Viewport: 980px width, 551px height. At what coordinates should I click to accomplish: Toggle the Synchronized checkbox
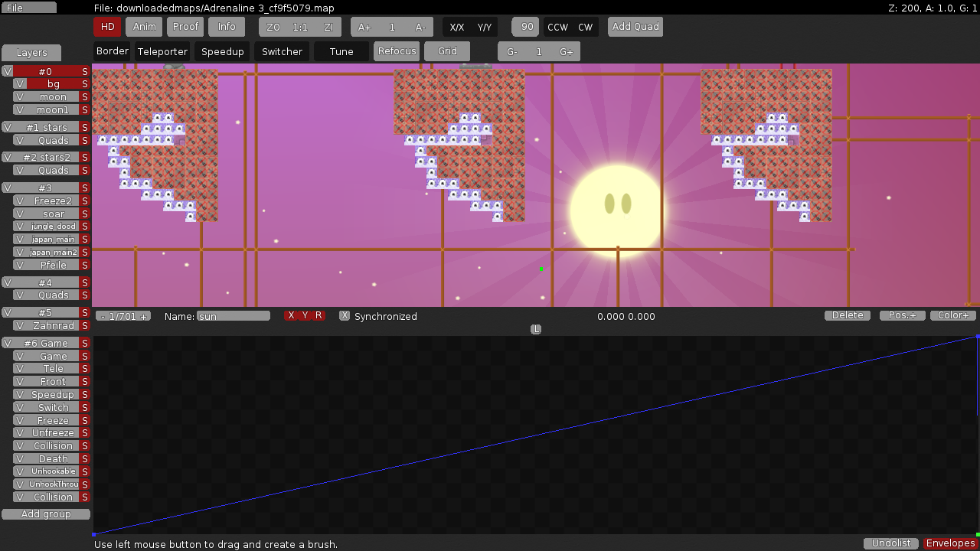click(345, 316)
